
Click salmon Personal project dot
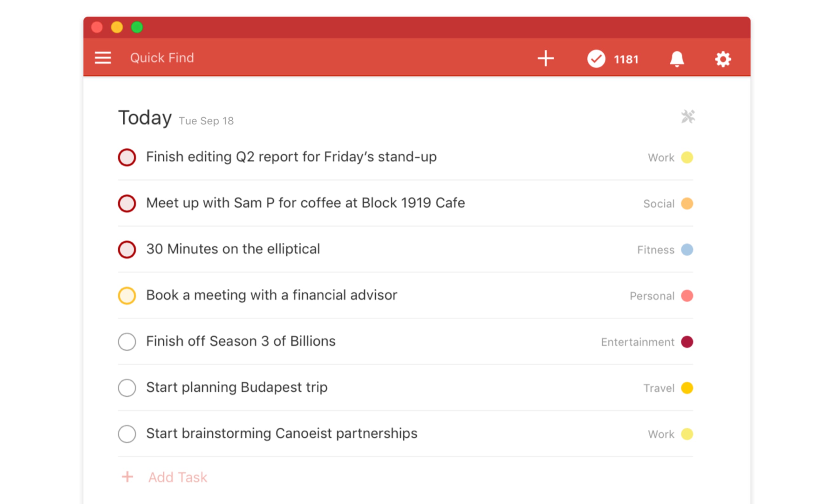click(687, 295)
